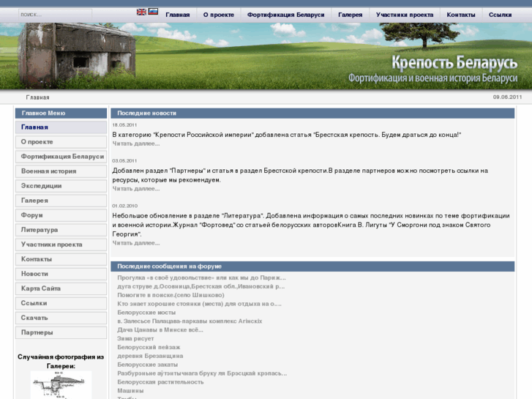This screenshot has width=532, height=399.
Task: Open 'Литература' sidebar item
Action: pyautogui.click(x=61, y=230)
